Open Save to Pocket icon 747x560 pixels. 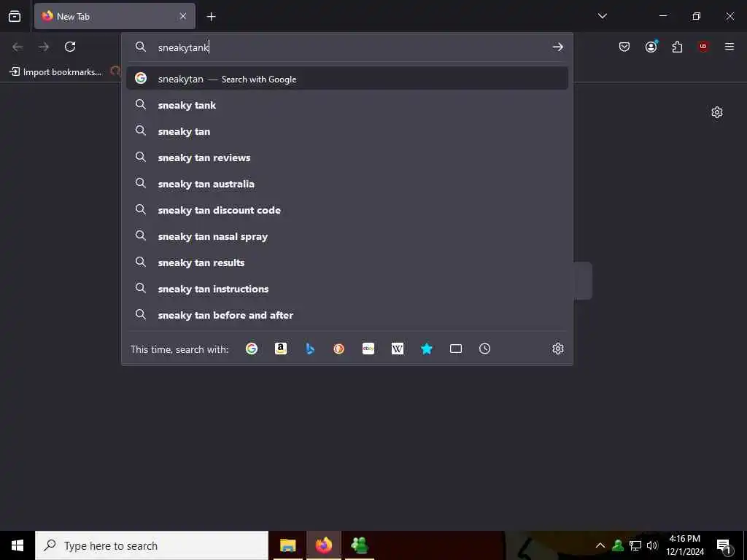point(624,47)
